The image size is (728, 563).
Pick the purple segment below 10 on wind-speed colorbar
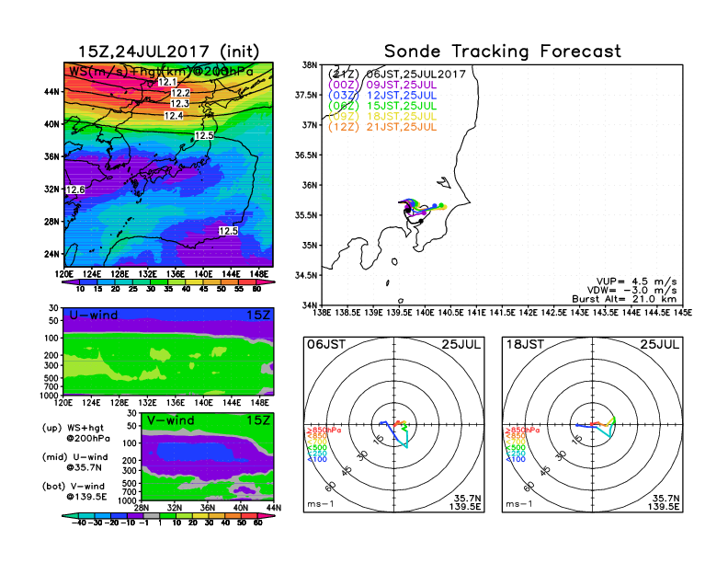70,282
